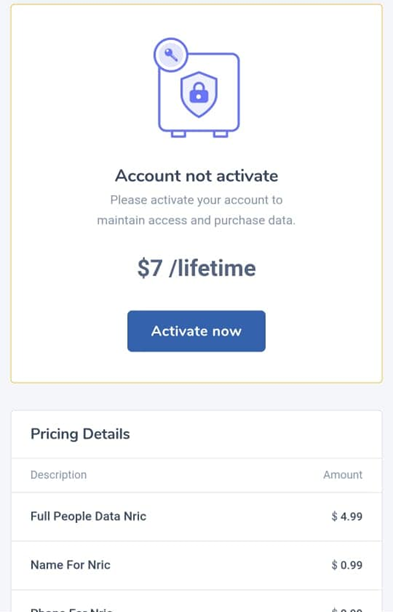
Task: Click the padlock inside the shield
Action: 199,93
